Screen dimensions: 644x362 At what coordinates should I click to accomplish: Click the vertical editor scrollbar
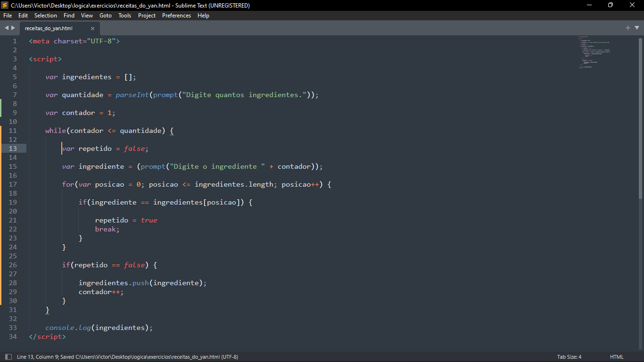click(640, 118)
